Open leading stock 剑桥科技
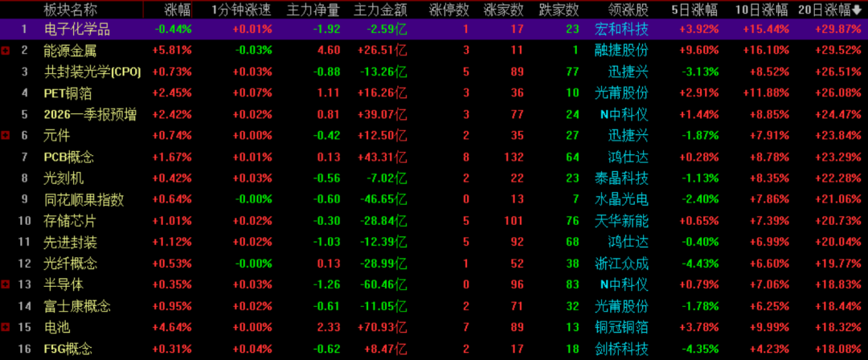Screen dimensions: 868x360 click(x=621, y=349)
